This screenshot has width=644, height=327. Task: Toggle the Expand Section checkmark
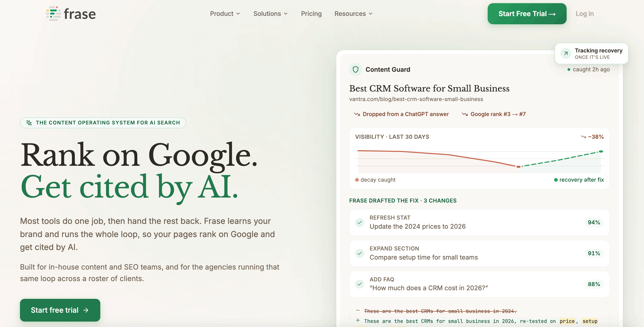pos(359,253)
